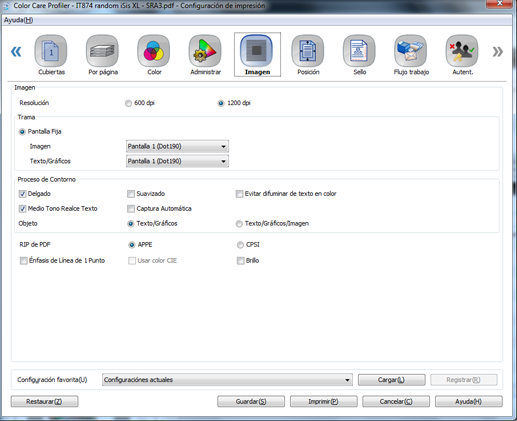Open the Imagen screen dropdown

point(177,146)
